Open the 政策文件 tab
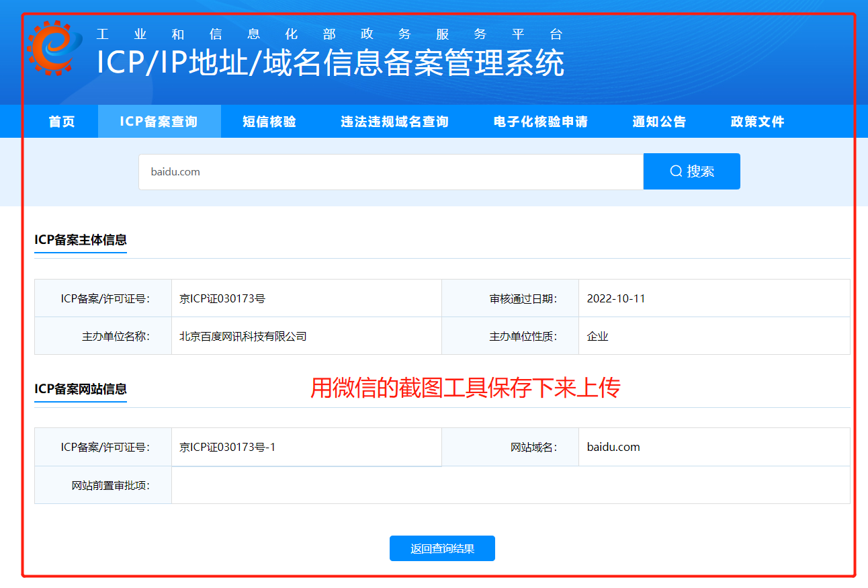Viewport: 868px width, 588px height. pyautogui.click(x=758, y=122)
